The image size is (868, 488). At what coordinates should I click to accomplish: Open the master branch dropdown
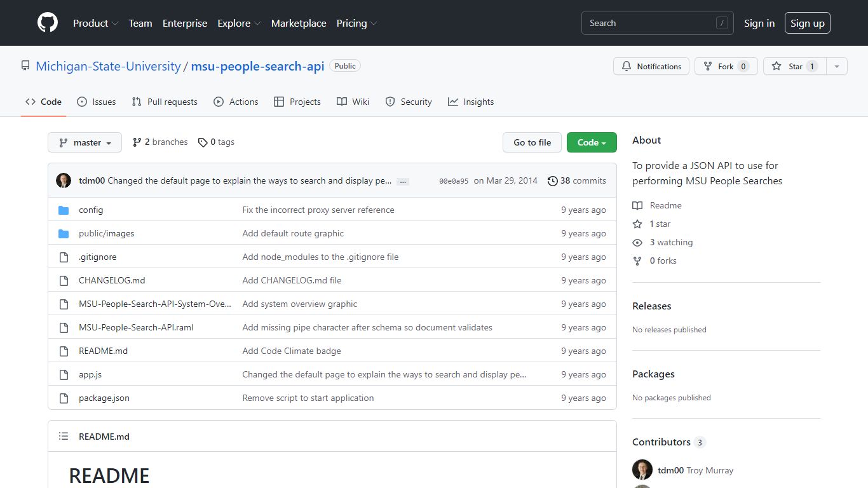click(85, 142)
